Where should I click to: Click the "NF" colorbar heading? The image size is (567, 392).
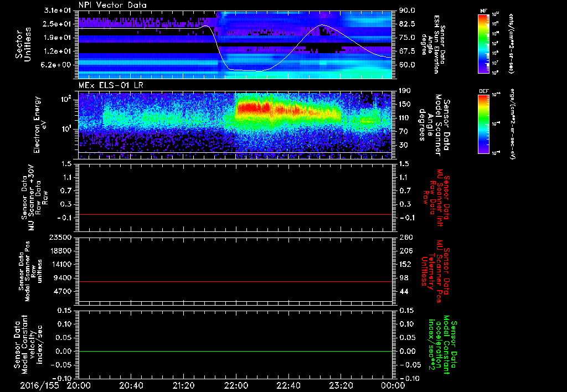pos(483,11)
